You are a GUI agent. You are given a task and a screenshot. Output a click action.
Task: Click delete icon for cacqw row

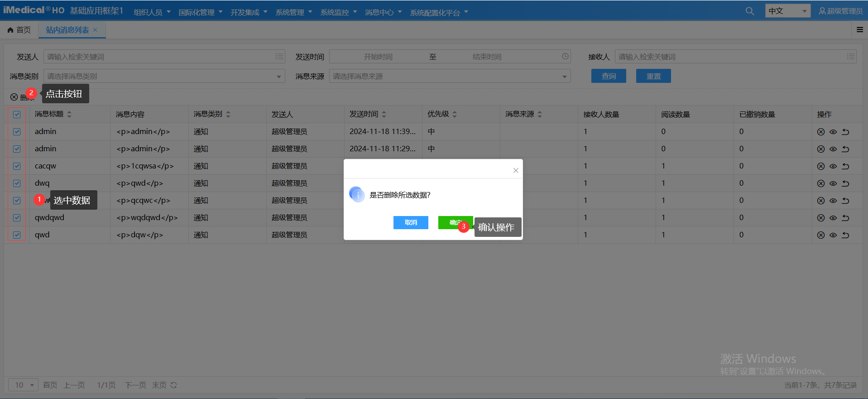[x=821, y=166]
